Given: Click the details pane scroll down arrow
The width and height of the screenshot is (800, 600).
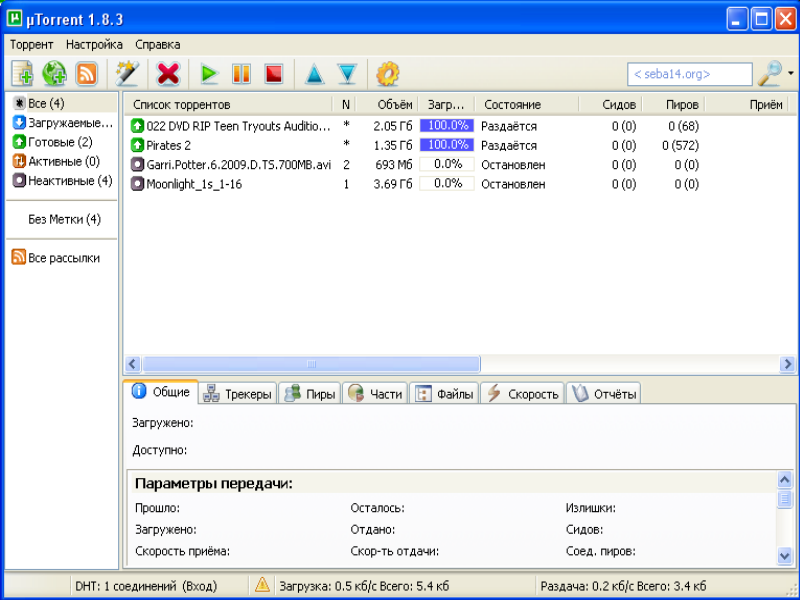Looking at the screenshot, I should 785,555.
